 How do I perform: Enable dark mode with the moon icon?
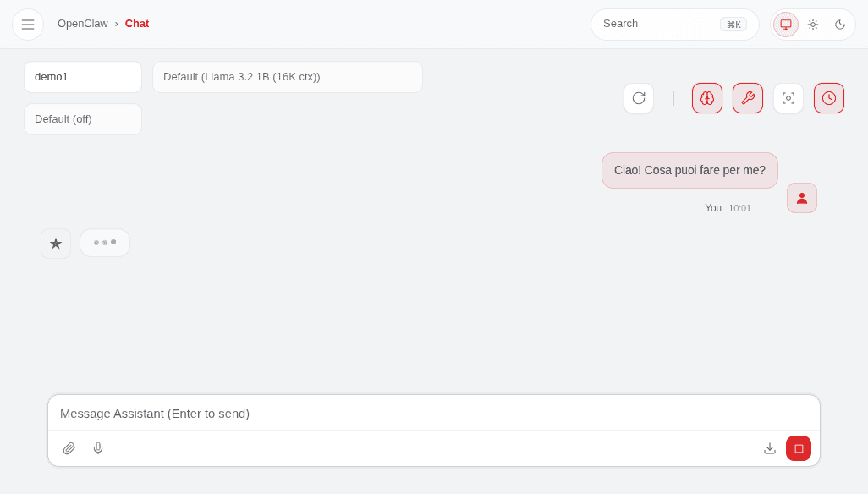(840, 25)
